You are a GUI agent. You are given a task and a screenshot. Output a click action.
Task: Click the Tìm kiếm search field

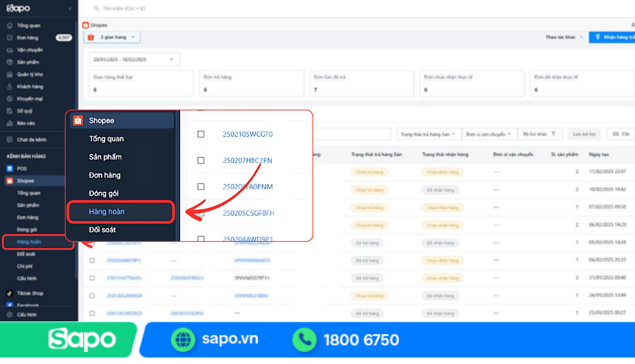point(124,8)
